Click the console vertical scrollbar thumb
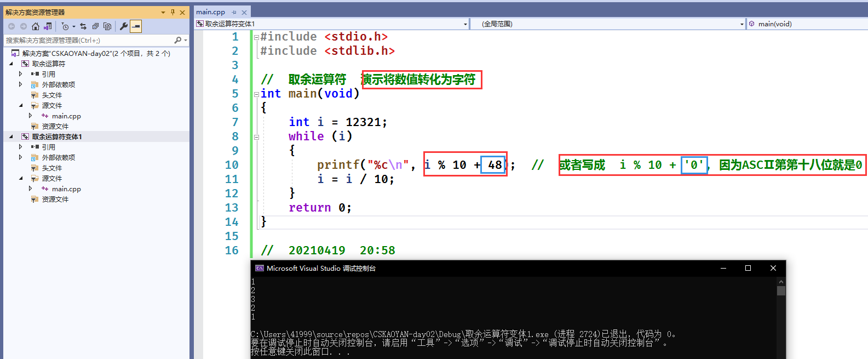The height and width of the screenshot is (359, 868). 781,291
